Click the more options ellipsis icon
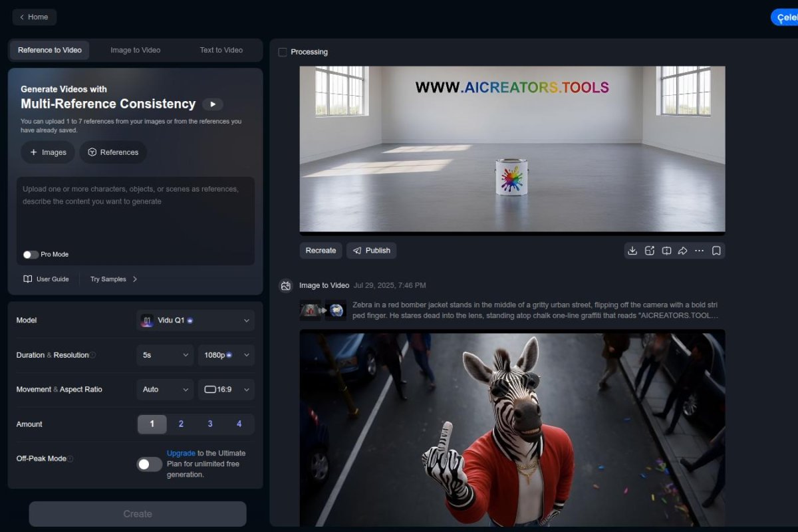This screenshot has height=532, width=798. (x=699, y=251)
